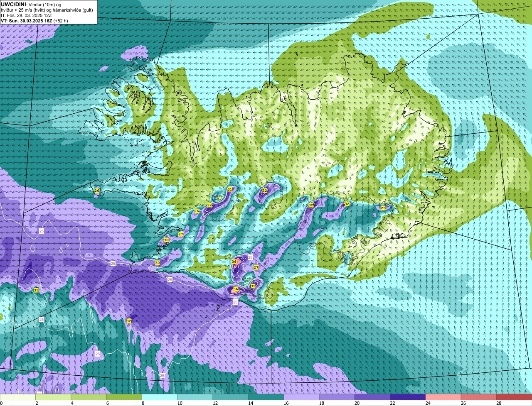Click the light cyan 8–10 m/s legend swatch
The height and width of the screenshot is (406, 532).
160,397
